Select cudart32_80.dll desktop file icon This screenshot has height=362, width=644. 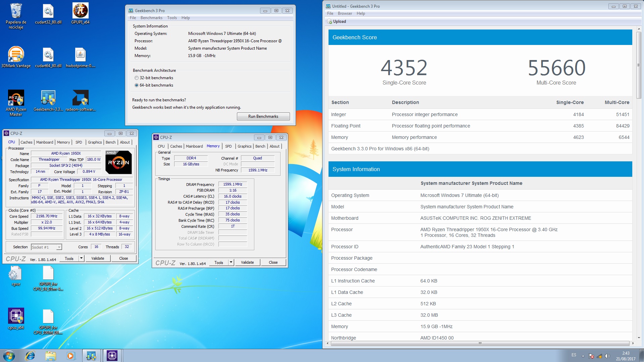(48, 14)
